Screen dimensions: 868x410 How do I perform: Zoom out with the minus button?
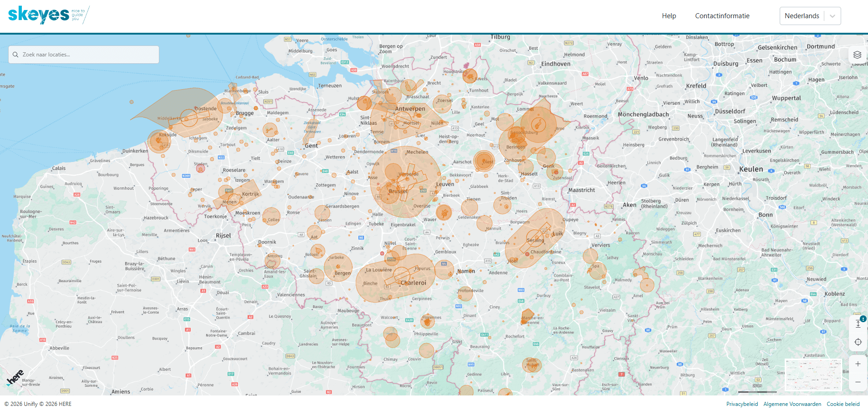point(858,382)
